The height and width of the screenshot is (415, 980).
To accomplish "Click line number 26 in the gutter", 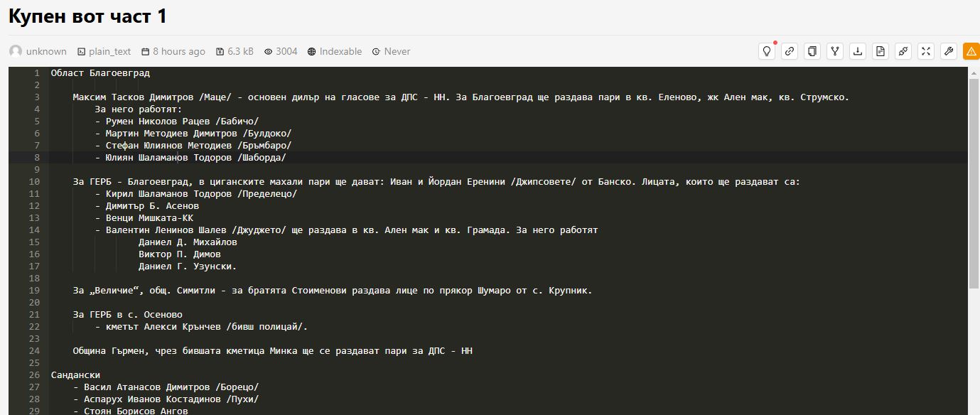I will click(34, 375).
